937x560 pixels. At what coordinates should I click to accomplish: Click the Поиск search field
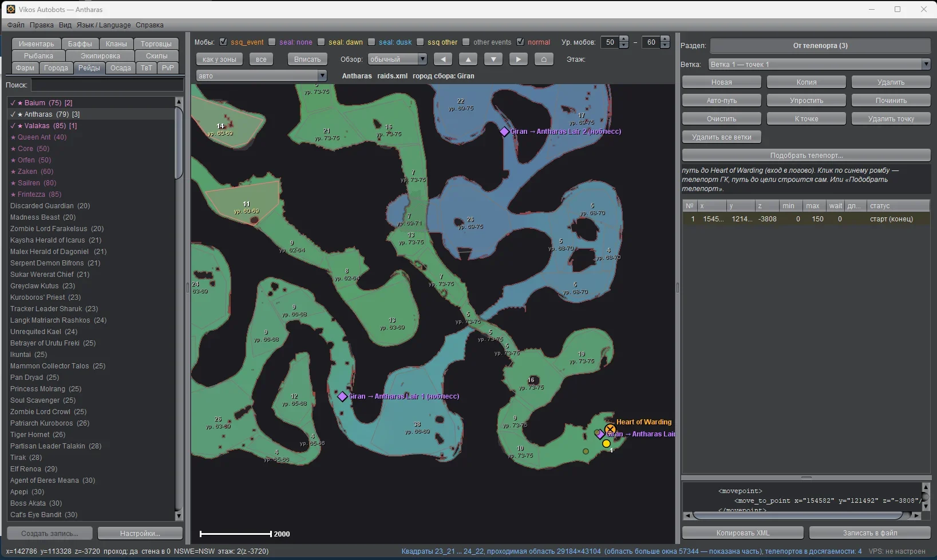tap(107, 85)
